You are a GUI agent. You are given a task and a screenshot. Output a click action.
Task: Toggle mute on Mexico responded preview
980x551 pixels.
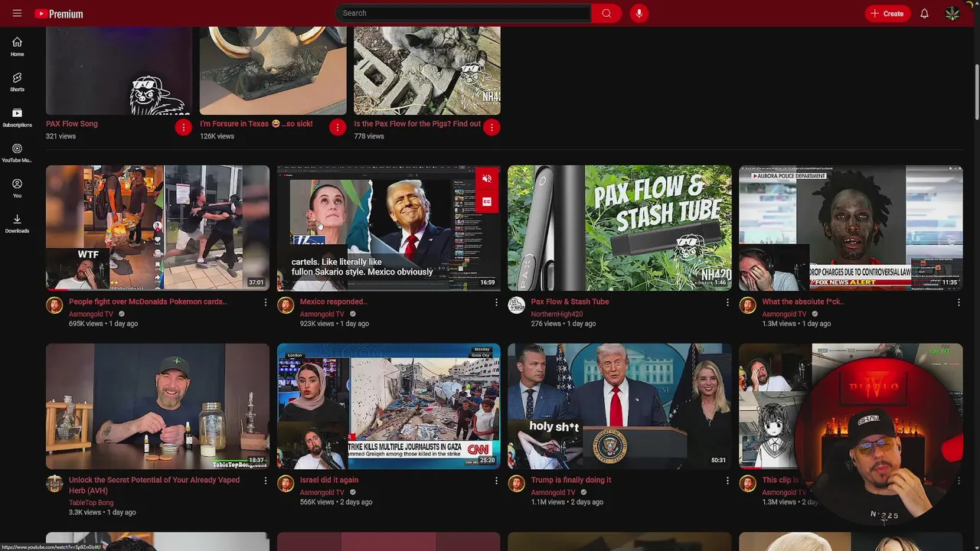[x=486, y=179]
